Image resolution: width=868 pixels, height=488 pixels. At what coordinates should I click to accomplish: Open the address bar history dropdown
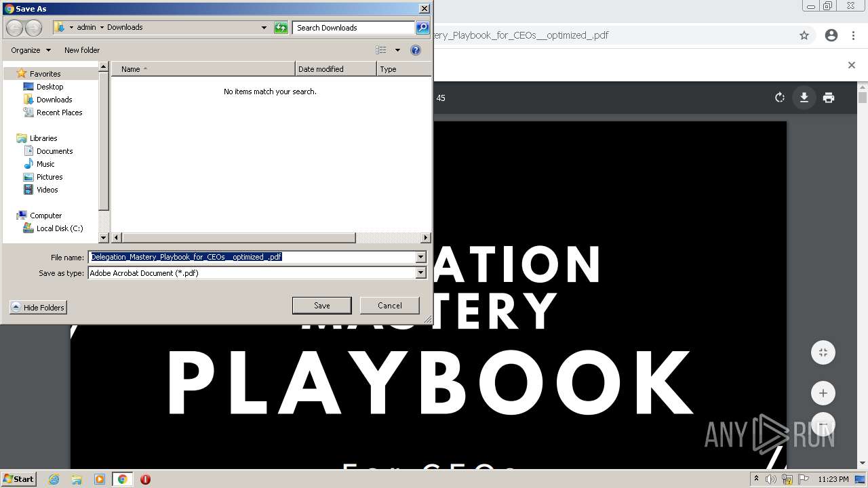click(264, 28)
